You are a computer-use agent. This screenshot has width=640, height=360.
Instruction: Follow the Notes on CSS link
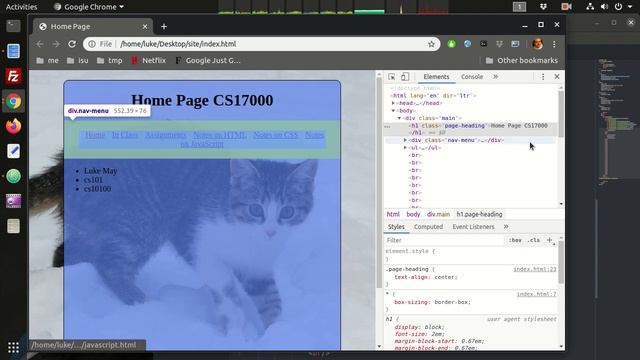pyautogui.click(x=276, y=135)
